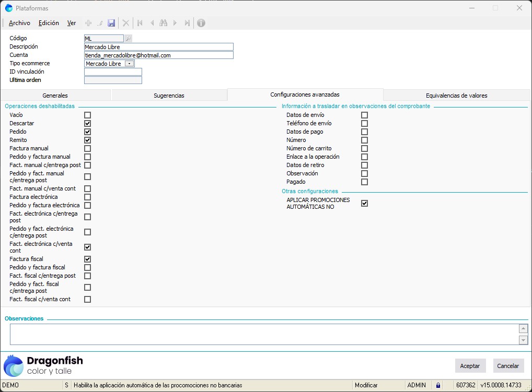
Task: Uncheck the Descartar checkbox
Action: (x=87, y=123)
